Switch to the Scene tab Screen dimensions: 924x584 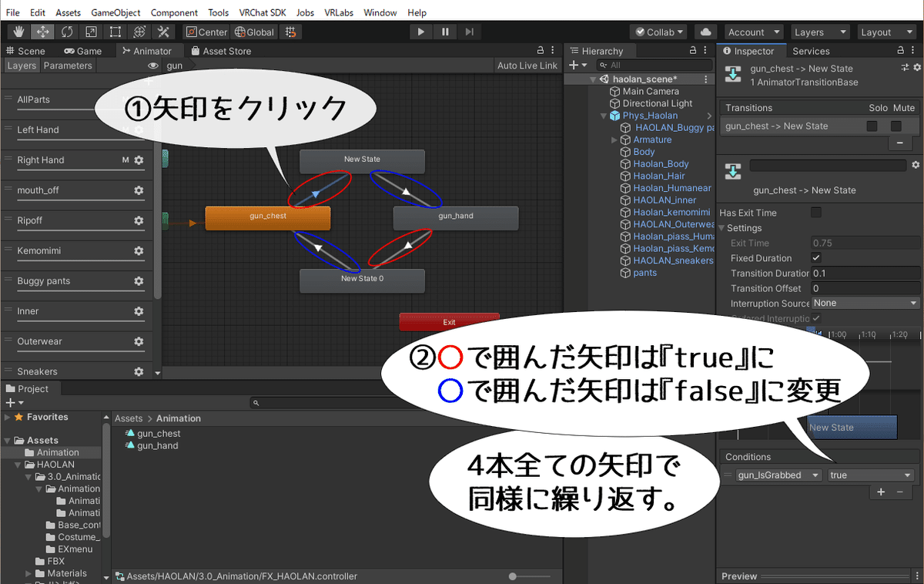click(x=25, y=51)
